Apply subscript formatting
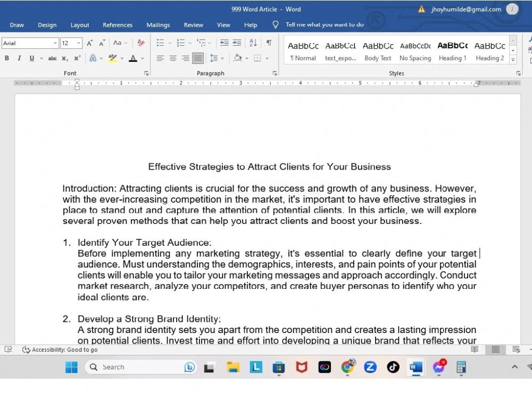This screenshot has height=399, width=532. pos(65,59)
